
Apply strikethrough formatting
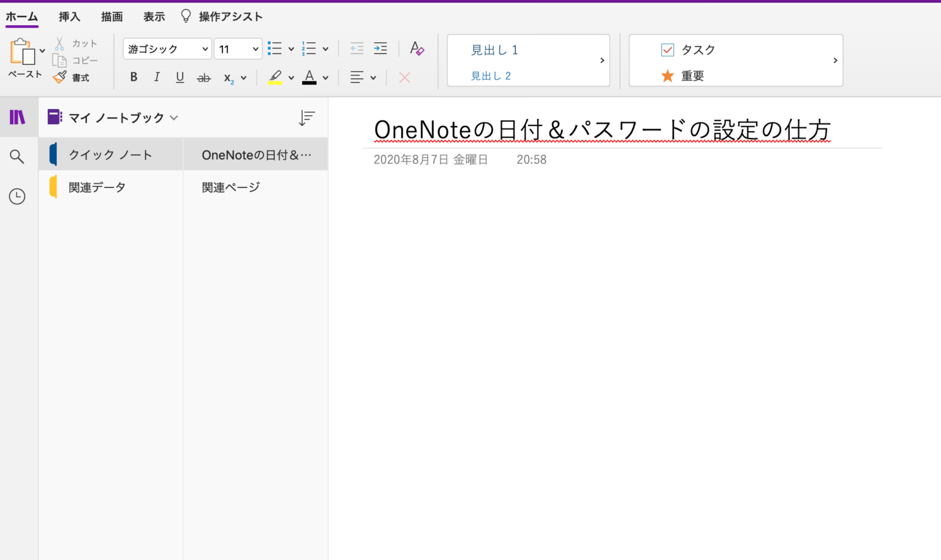203,77
